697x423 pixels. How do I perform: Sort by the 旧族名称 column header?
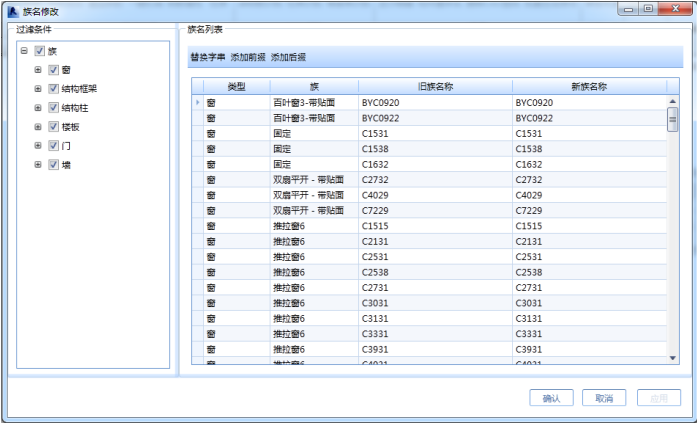[x=435, y=87]
